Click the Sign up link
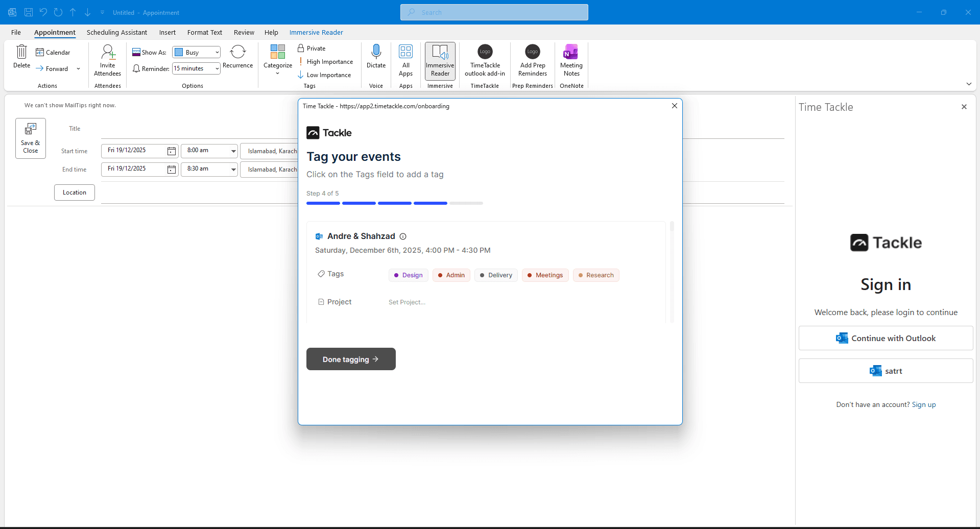This screenshot has height=529, width=980. (x=924, y=404)
